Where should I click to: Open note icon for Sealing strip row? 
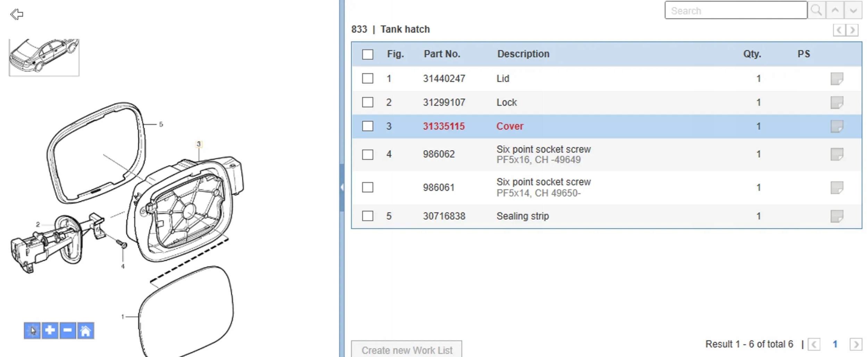click(x=837, y=216)
